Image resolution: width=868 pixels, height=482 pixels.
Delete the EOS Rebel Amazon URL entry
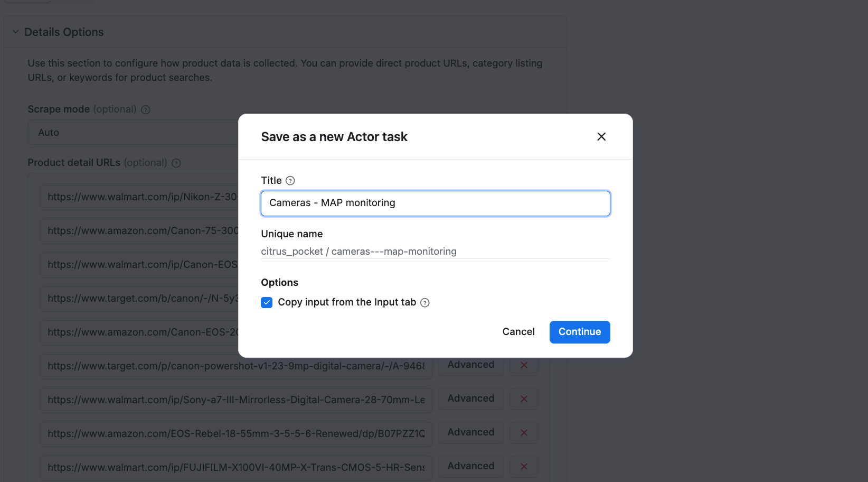524,432
